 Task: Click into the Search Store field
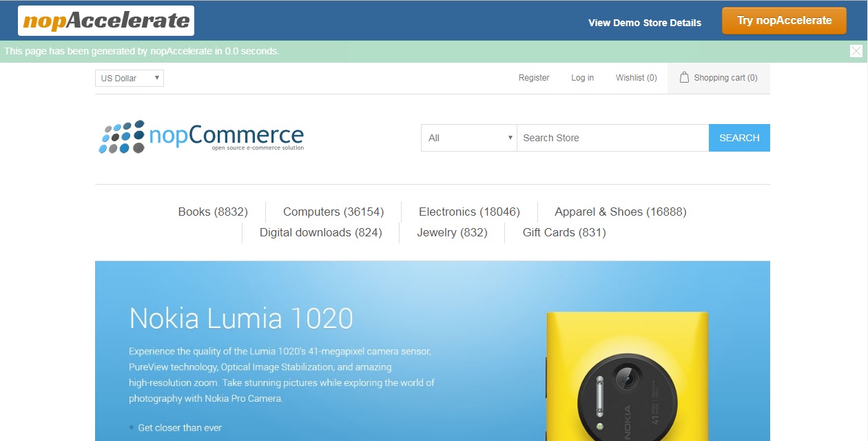612,138
